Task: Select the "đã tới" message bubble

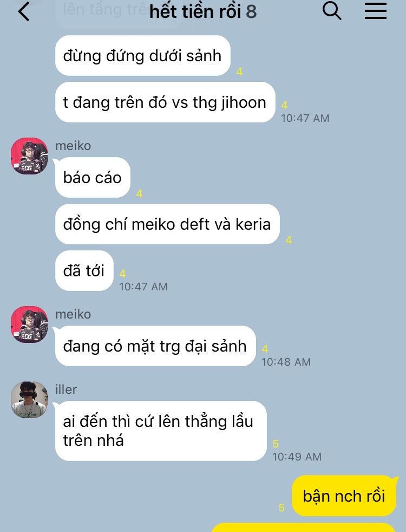Action: (84, 270)
